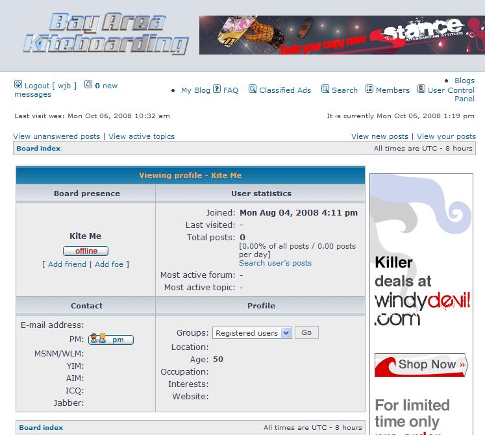Add Kite Me as a foe
485x448 pixels.
[110, 264]
